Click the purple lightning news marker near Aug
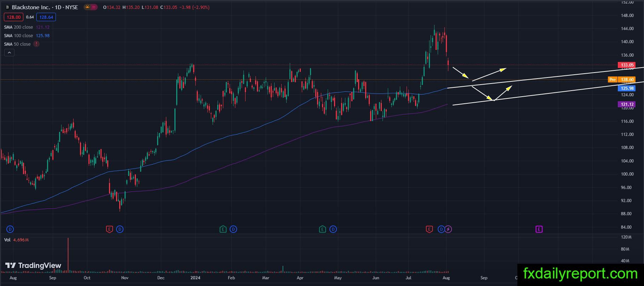This screenshot has width=644, height=286. 448,229
